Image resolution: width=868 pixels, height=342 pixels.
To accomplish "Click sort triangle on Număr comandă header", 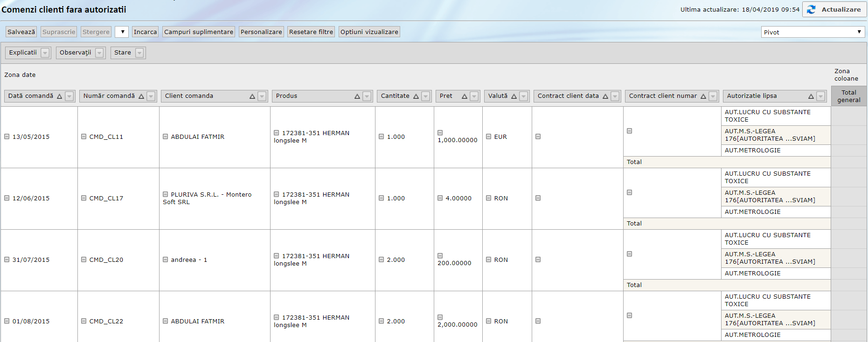I will click(x=141, y=96).
